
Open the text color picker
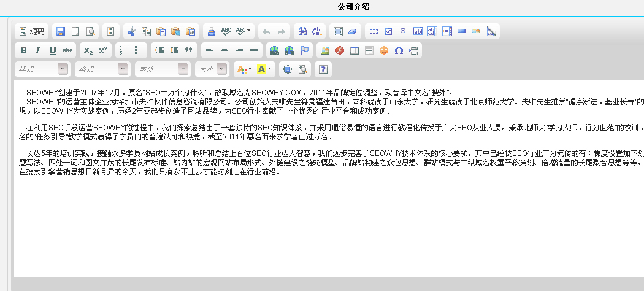pos(244,69)
